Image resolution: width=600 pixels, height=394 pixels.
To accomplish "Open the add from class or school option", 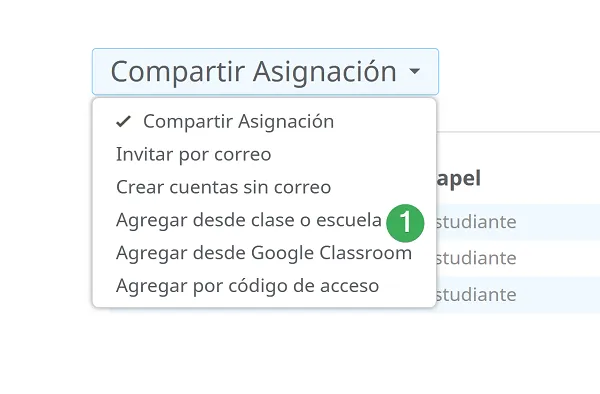I will (249, 220).
